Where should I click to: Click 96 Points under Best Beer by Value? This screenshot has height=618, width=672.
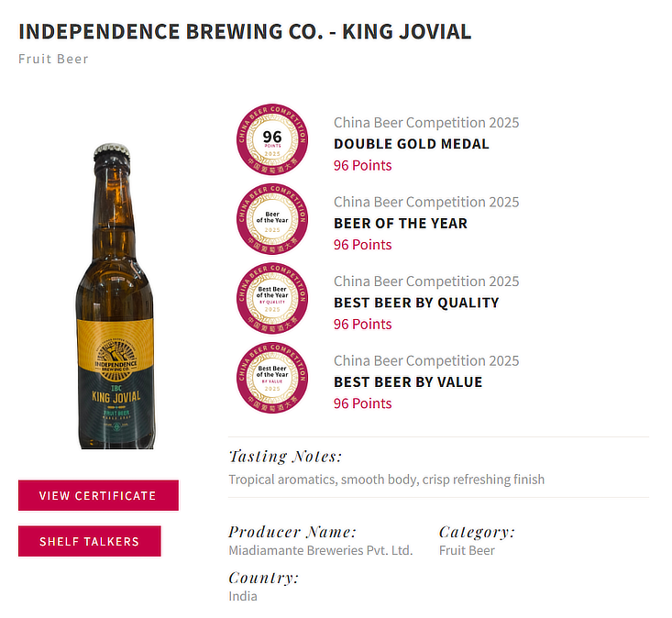[362, 403]
